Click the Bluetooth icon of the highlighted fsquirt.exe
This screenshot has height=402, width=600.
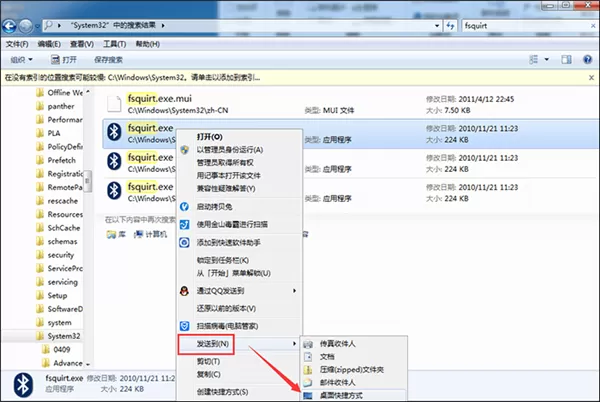(114, 132)
